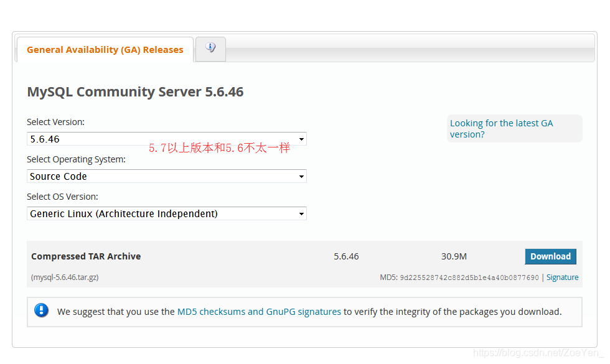The width and height of the screenshot is (610, 364).
Task: Click the Select OS Version label
Action: coord(62,197)
